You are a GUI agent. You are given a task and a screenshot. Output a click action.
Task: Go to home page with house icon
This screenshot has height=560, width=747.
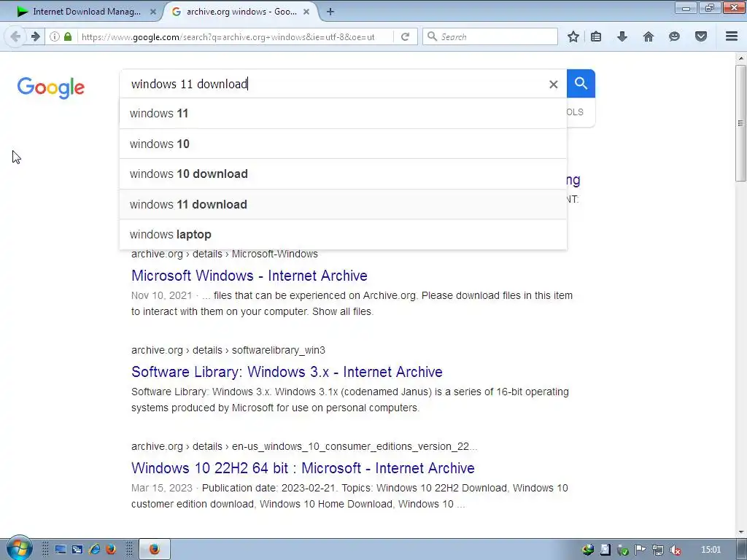click(649, 36)
